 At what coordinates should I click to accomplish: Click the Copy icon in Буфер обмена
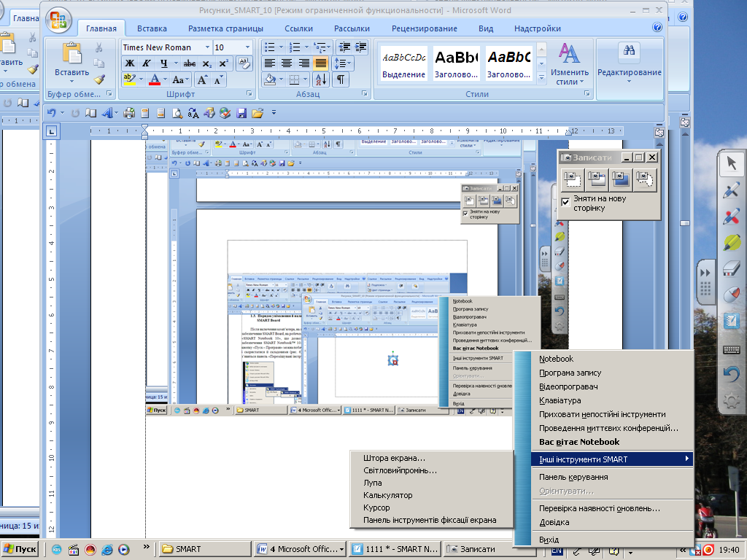98,63
